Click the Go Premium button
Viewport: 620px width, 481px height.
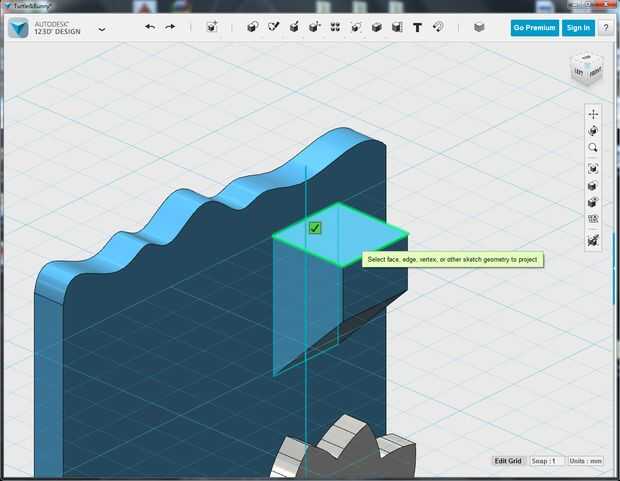click(535, 28)
